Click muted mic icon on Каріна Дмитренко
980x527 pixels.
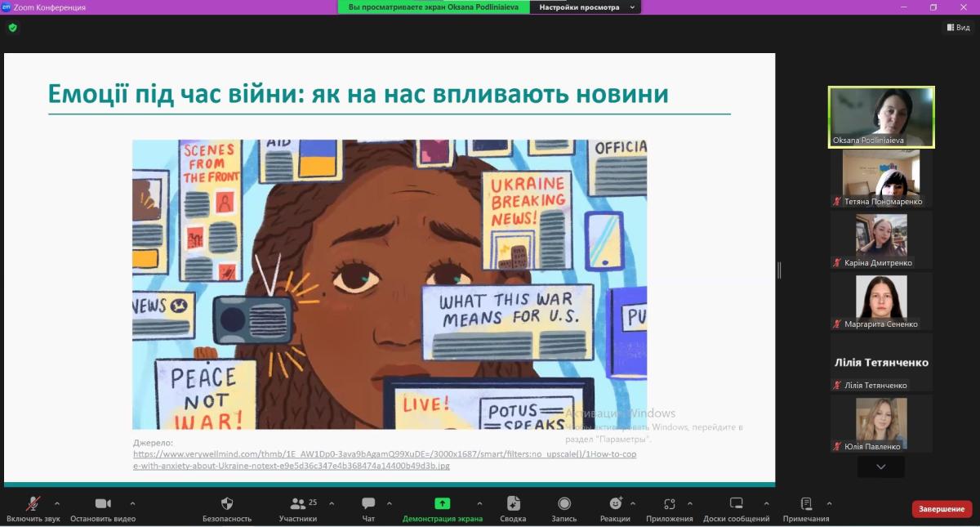(836, 263)
